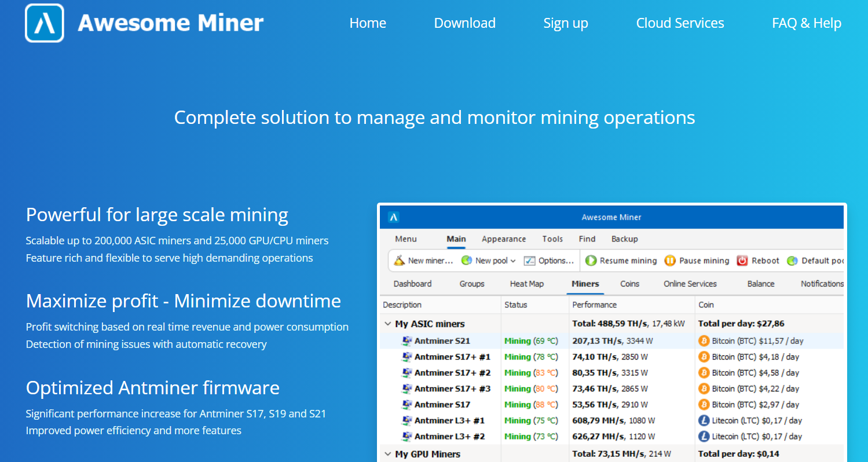Click the Antminer S17+ #3 miner icon

(x=407, y=388)
